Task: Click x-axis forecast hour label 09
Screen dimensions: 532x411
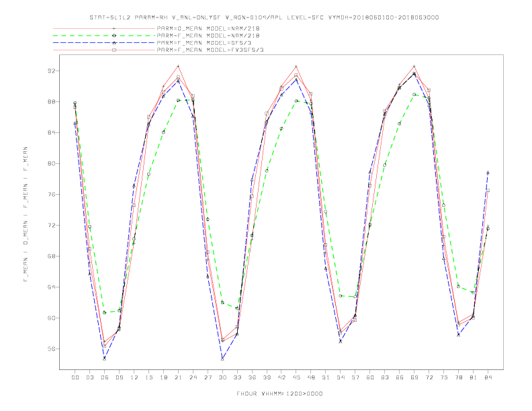Action: (x=119, y=377)
